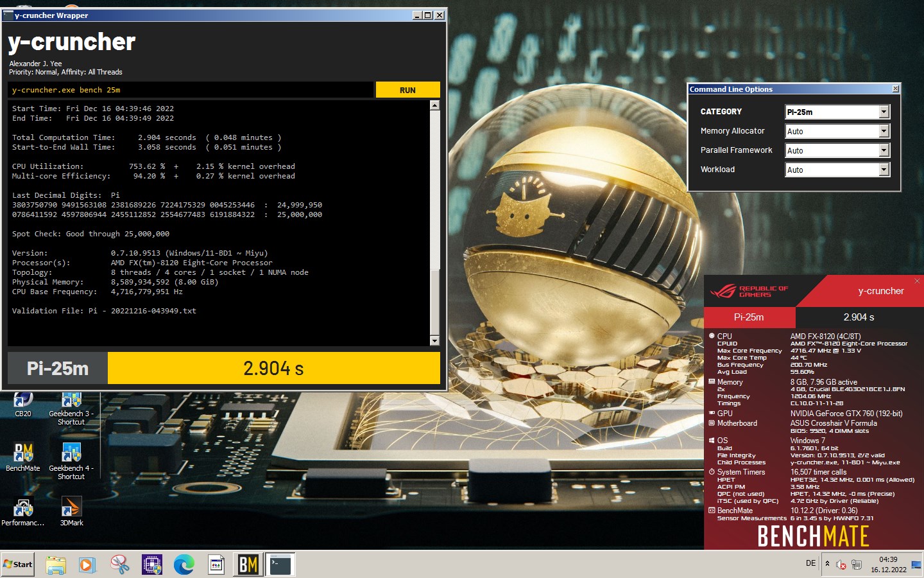Switch to BenchMate taskbar button
Viewport: 924px width, 578px height.
pyautogui.click(x=248, y=565)
